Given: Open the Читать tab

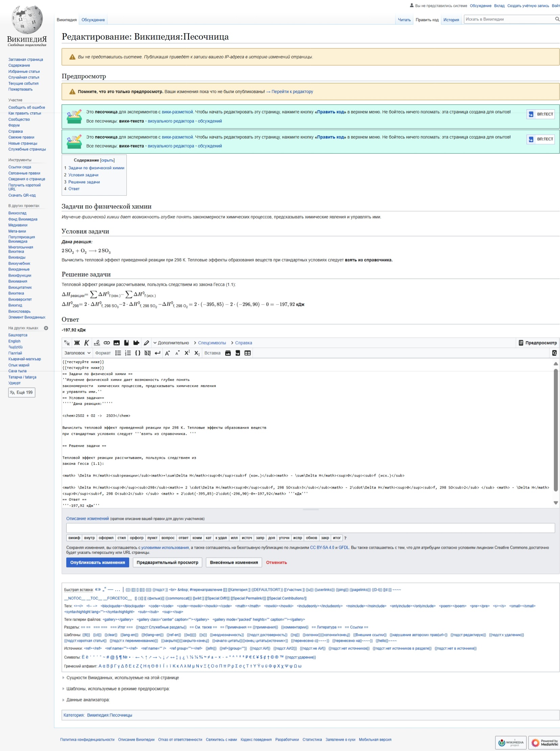Looking at the screenshot, I should pos(404,20).
